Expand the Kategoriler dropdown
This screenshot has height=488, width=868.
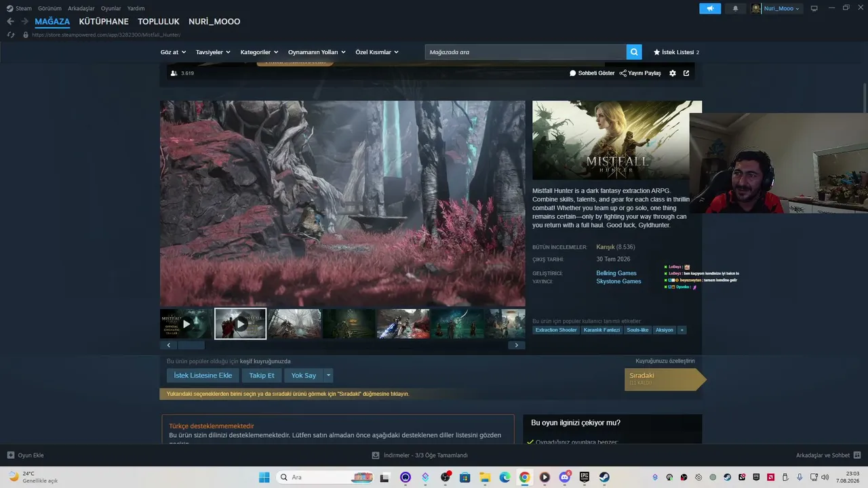pos(259,52)
